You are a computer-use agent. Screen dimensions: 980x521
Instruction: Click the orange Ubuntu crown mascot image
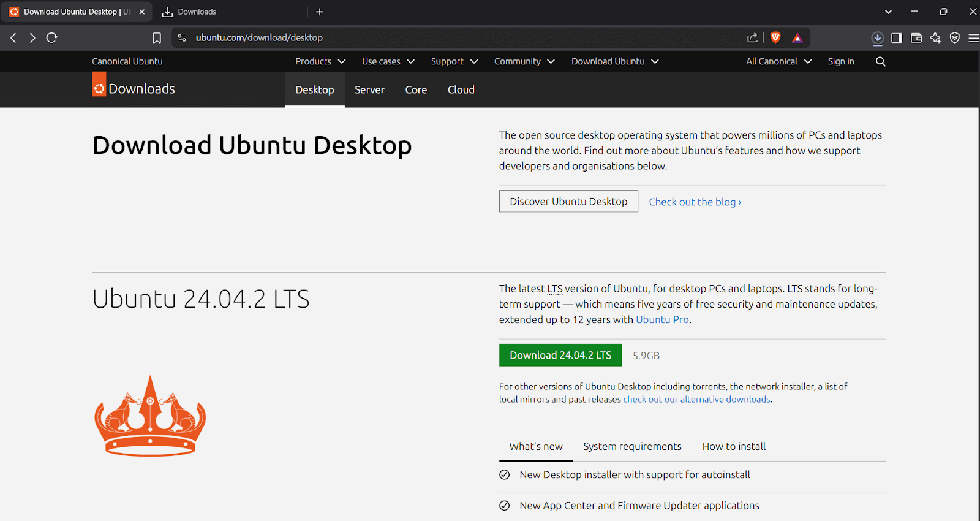pyautogui.click(x=150, y=416)
